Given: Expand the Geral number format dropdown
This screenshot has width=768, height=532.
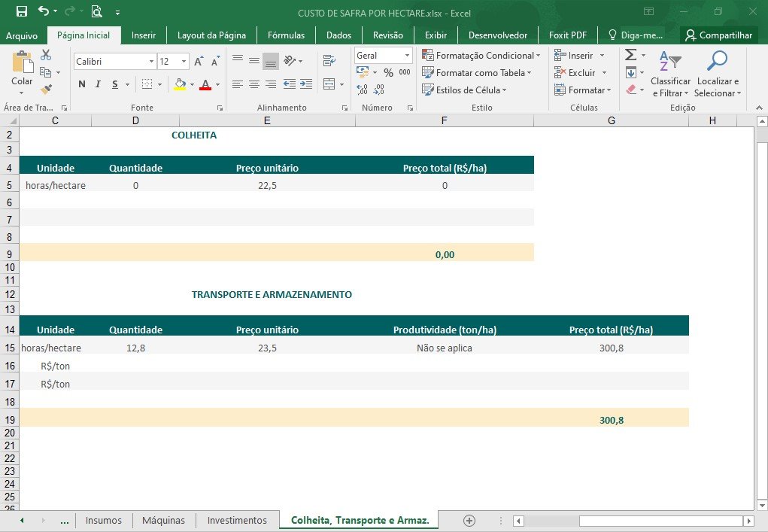Looking at the screenshot, I should (x=407, y=56).
